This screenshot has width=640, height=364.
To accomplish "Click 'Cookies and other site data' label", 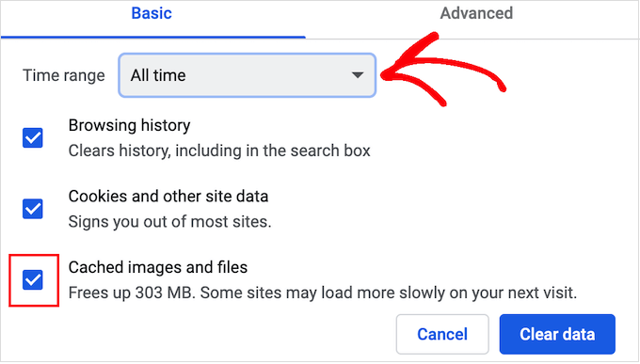I will 168,197.
